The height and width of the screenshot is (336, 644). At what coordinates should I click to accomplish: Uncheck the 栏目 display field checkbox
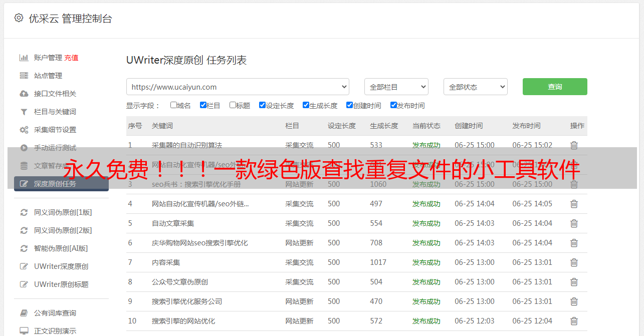point(203,105)
